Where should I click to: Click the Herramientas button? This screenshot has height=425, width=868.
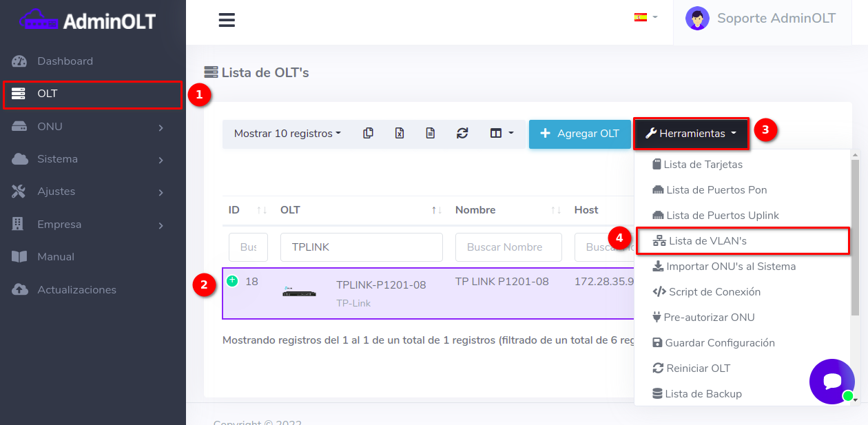point(691,134)
